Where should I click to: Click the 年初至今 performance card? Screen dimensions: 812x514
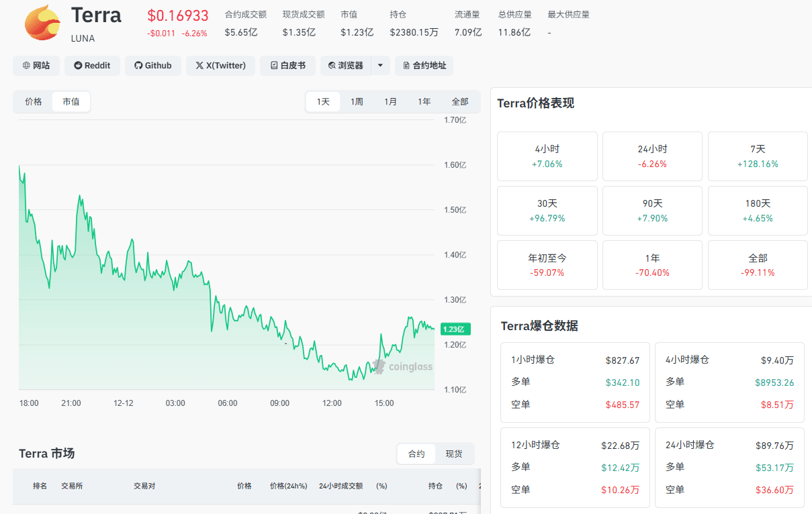click(547, 265)
